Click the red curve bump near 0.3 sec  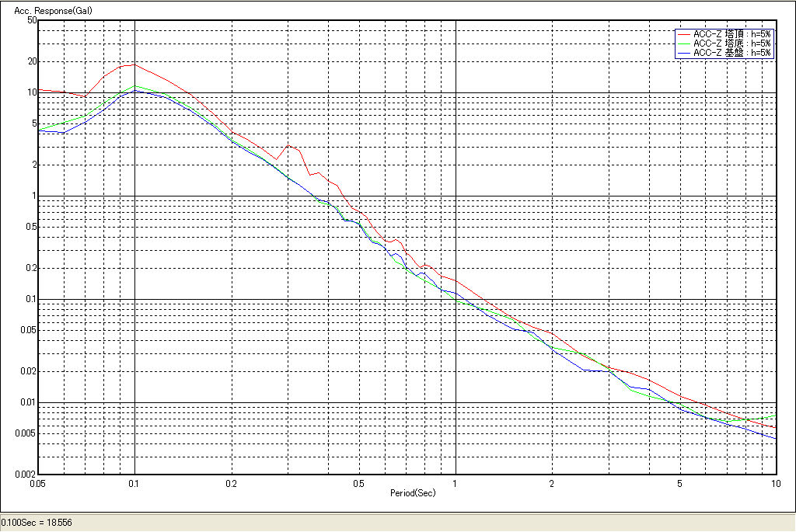[x=289, y=145]
